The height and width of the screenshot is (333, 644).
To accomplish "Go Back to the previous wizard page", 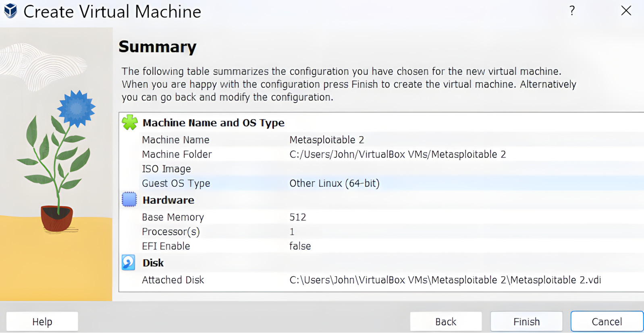I will tap(446, 321).
